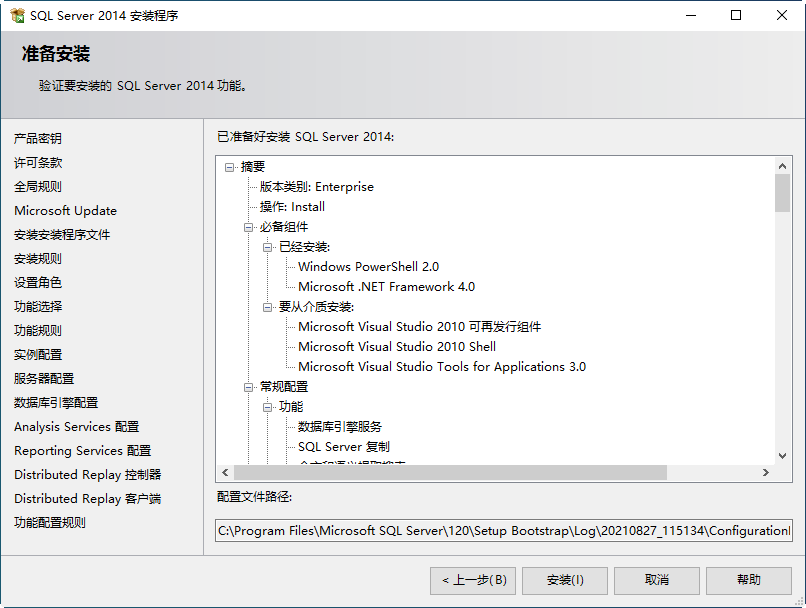This screenshot has width=806, height=608.
Task: Collapse the 要从介质安装 tree node
Action: click(267, 307)
